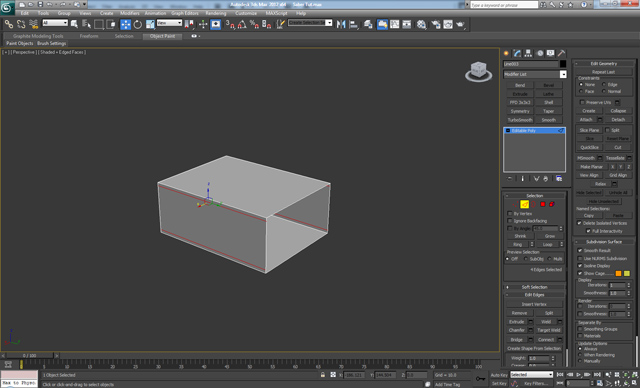
Task: Select Border sub-object level icon
Action: [533, 204]
